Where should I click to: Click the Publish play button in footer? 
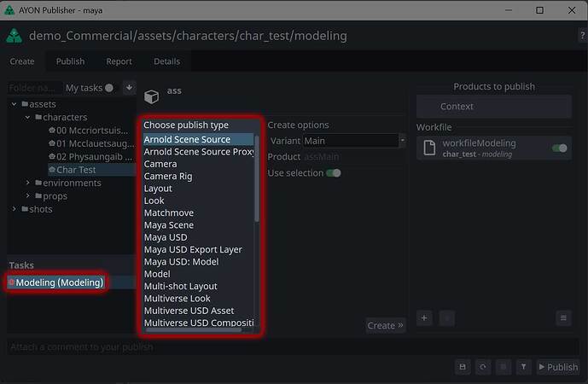557,367
